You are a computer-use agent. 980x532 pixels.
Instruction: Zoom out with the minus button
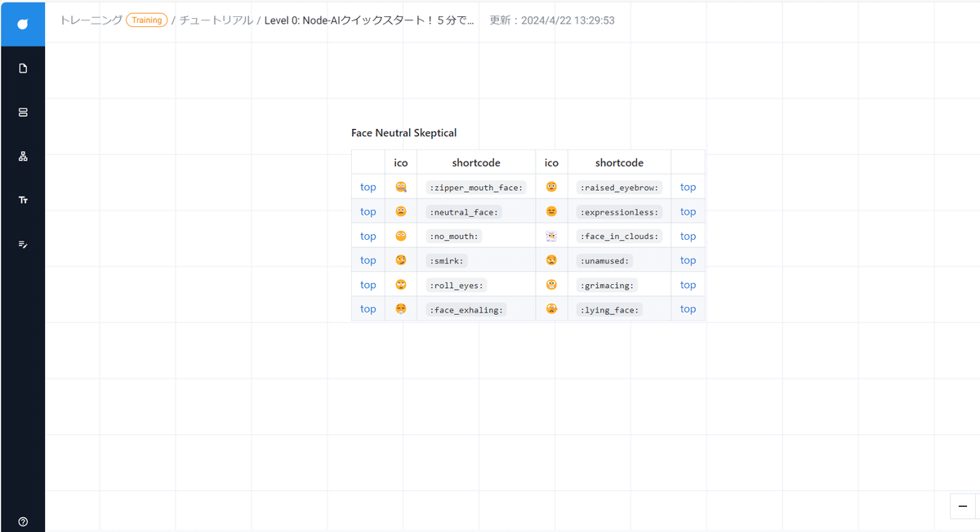click(963, 507)
